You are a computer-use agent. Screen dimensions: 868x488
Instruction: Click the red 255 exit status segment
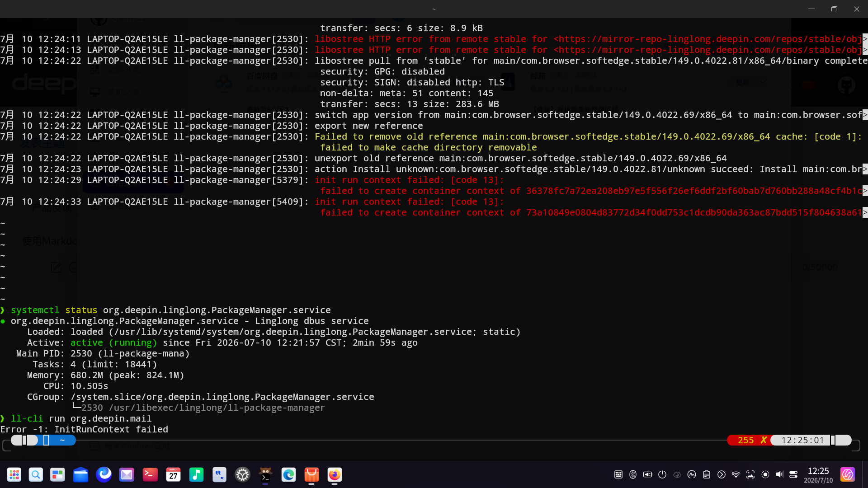750,440
